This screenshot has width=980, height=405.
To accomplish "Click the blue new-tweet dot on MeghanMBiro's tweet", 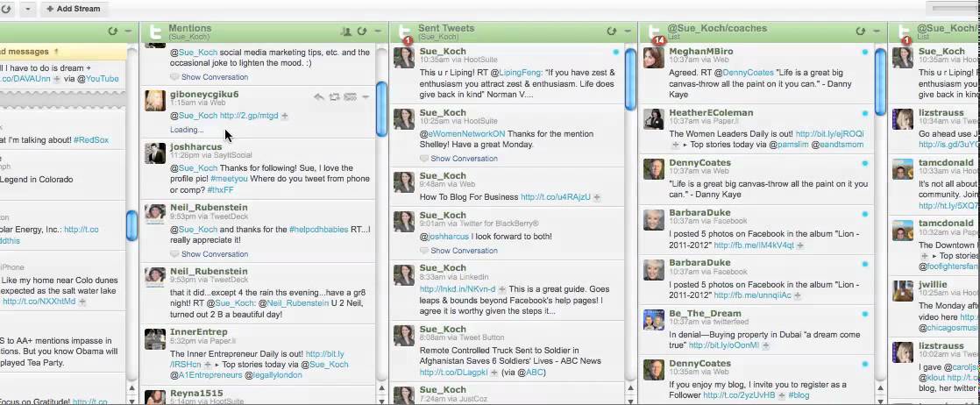I will point(865,52).
